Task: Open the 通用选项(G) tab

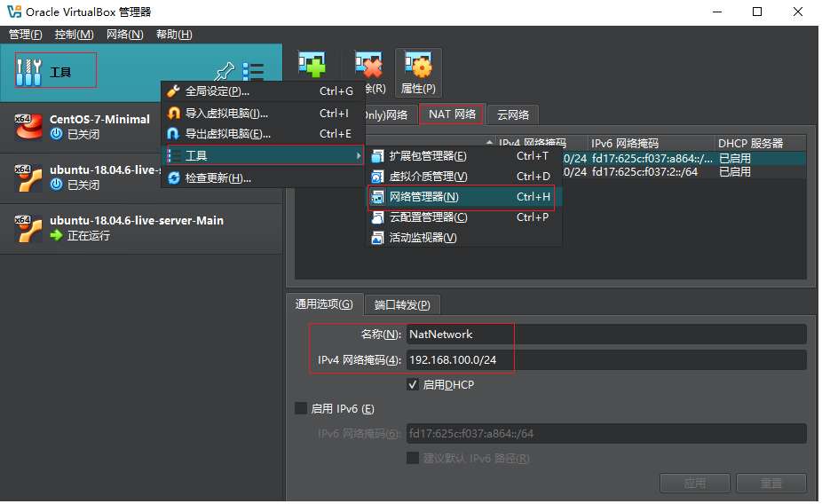Action: (324, 303)
